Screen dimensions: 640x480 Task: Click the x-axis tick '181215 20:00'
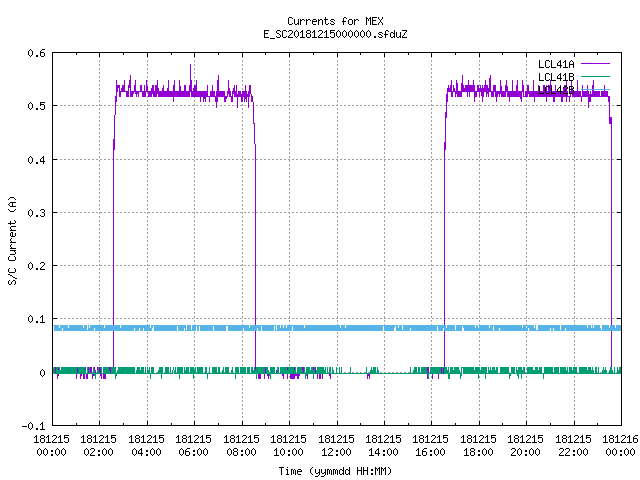pos(526,446)
